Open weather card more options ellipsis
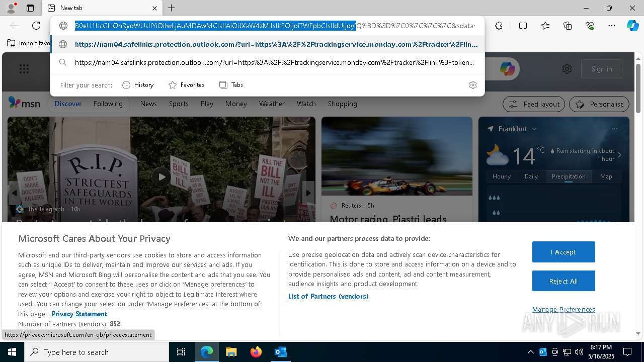The height and width of the screenshot is (362, 644). tap(614, 129)
